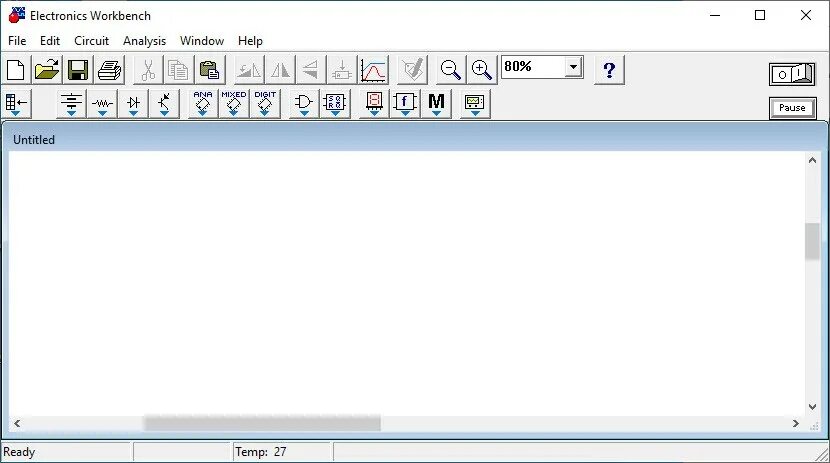Open the Indicators parts bin
This screenshot has height=463, width=830.
pos(374,104)
